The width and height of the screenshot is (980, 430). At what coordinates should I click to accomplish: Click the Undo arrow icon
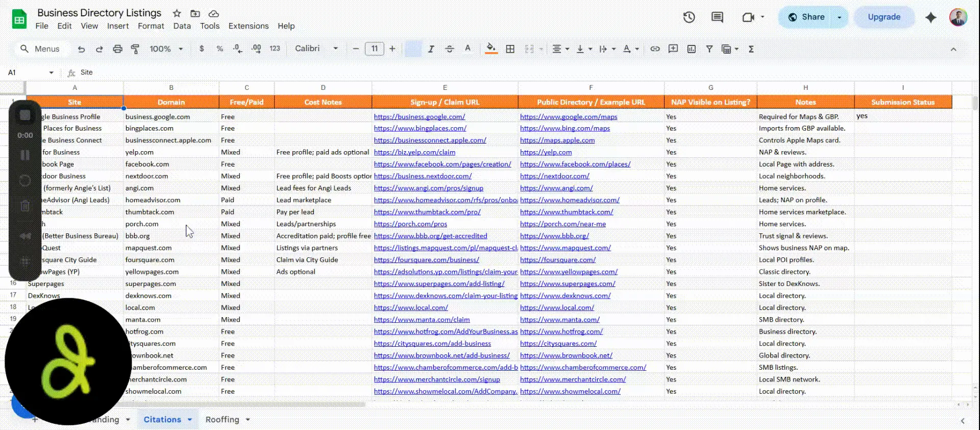pos(81,49)
